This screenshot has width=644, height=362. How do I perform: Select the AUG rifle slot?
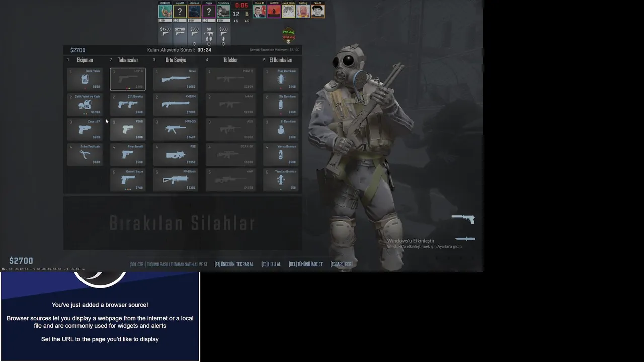[230, 130]
